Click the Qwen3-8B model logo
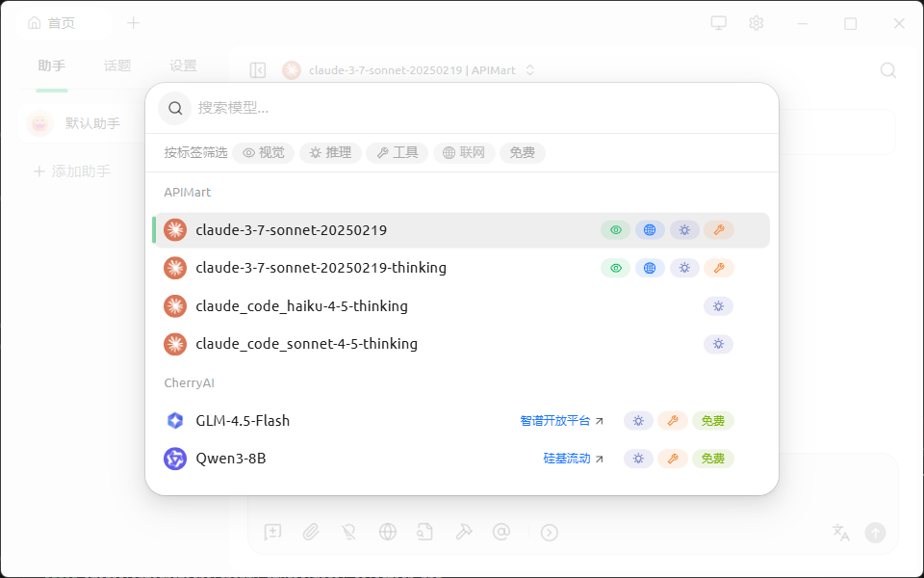This screenshot has width=924, height=578. tap(175, 459)
